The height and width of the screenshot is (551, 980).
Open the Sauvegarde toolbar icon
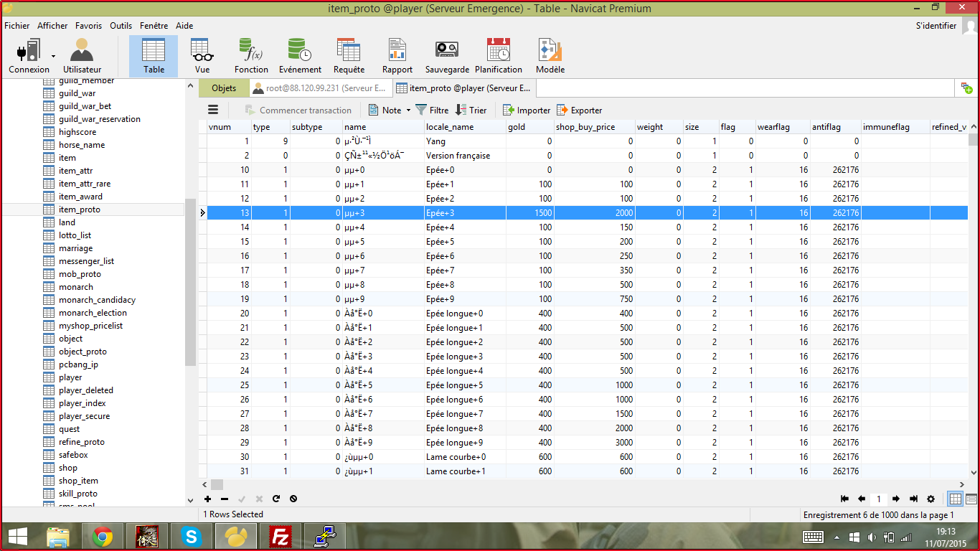[447, 57]
